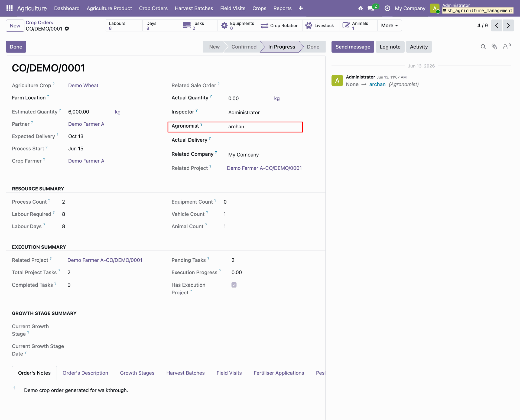Open the Fertiliser Applications tab
The width and height of the screenshot is (520, 420).
pyautogui.click(x=279, y=373)
